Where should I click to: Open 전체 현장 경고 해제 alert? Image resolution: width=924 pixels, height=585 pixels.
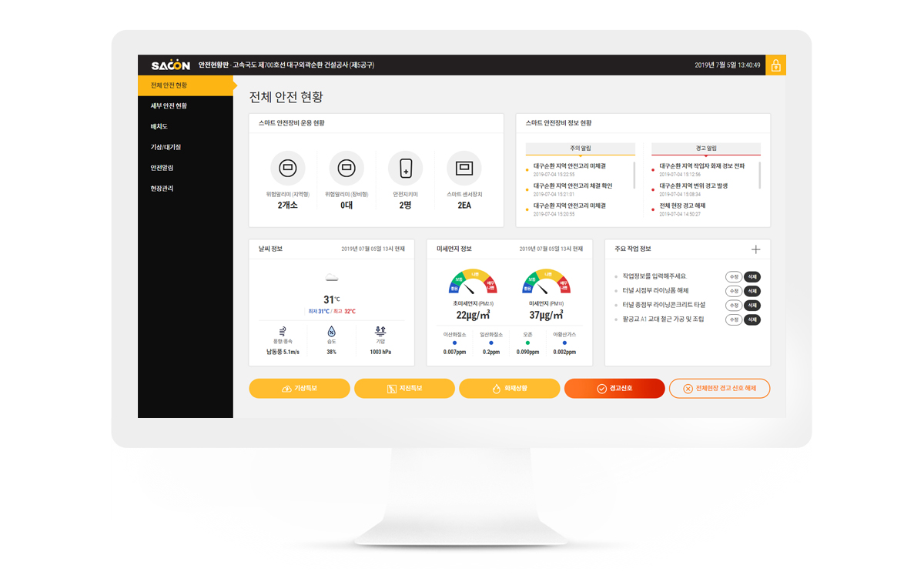coord(682,206)
